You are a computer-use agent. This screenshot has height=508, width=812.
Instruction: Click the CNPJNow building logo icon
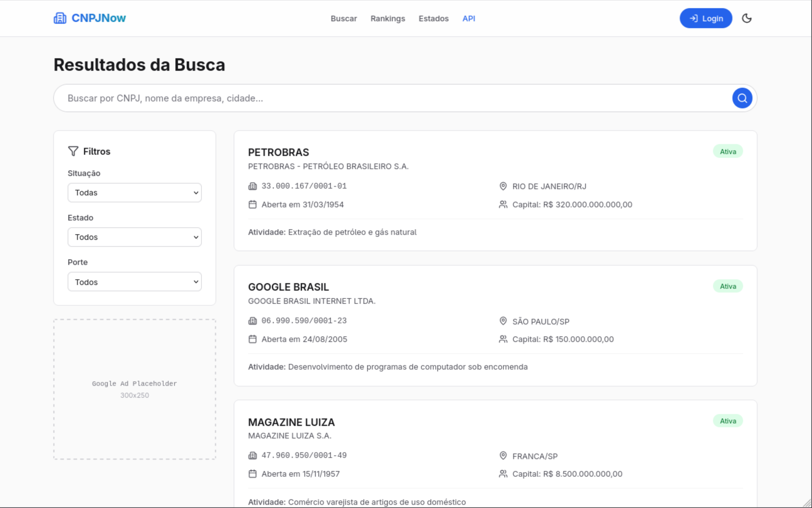[x=60, y=18]
